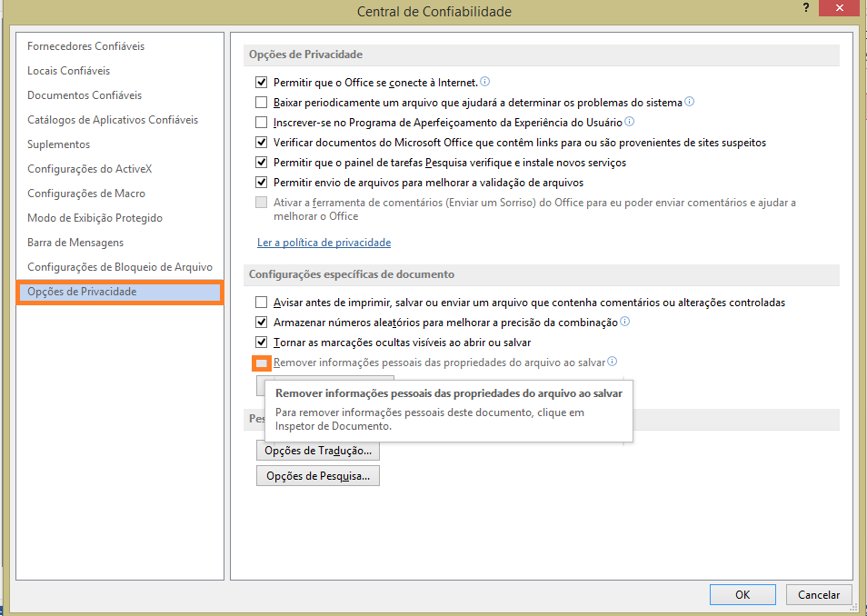Viewport: 867px width, 616px height.
Task: Open Configurações de Macro
Action: [86, 193]
